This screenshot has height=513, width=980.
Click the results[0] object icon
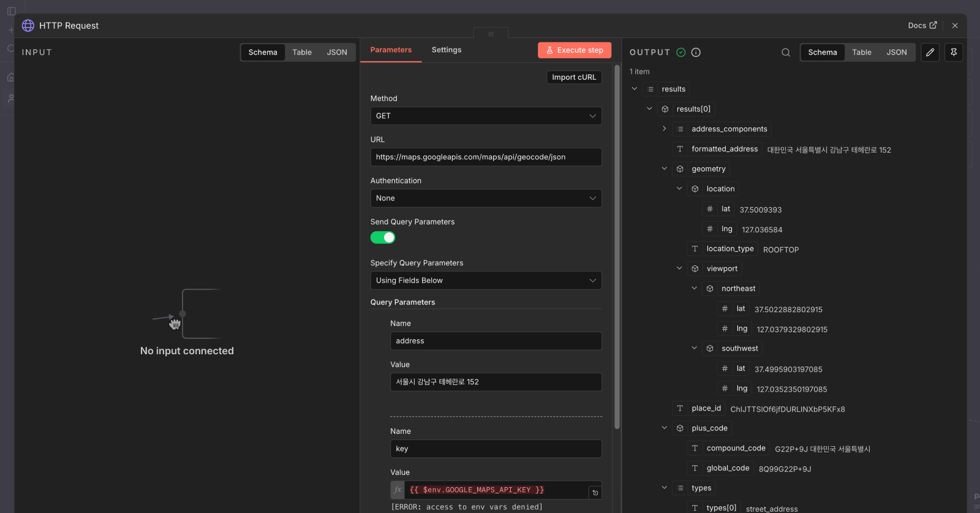coord(665,109)
